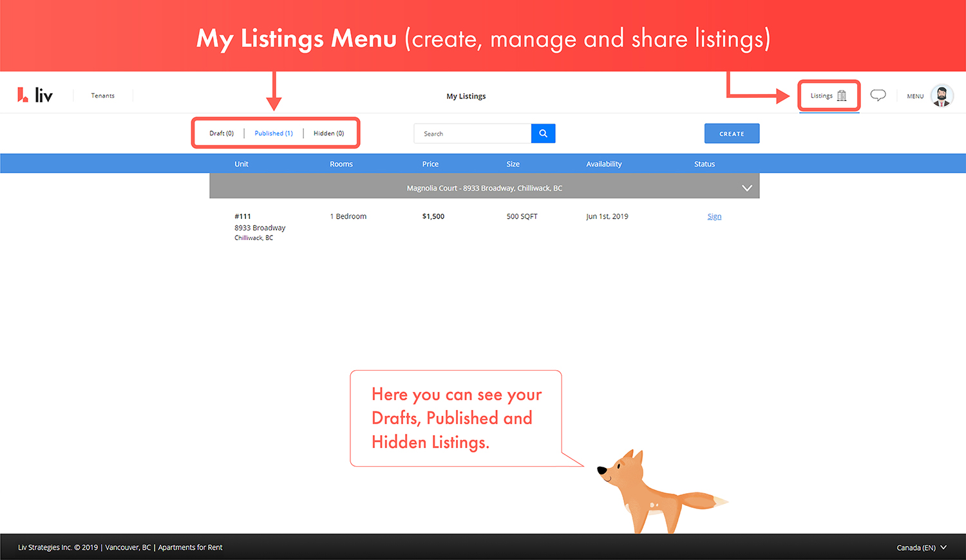Switch to the Draft (0) tab
The image size is (966, 560).
pos(222,133)
